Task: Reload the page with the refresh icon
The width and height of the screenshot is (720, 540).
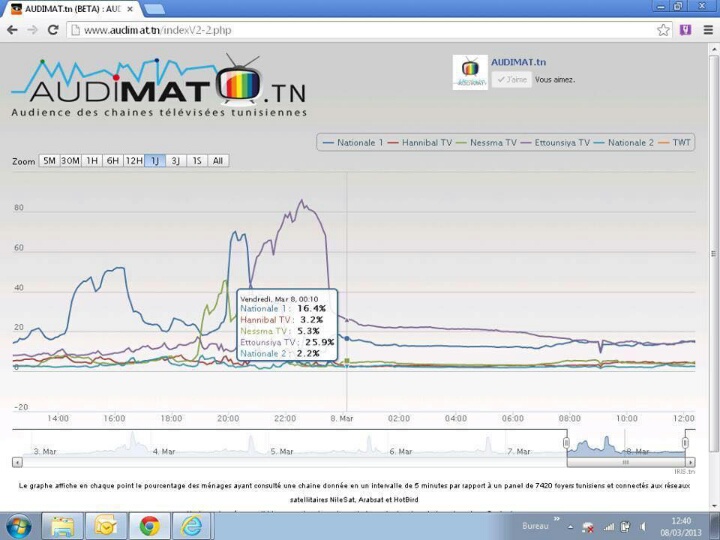Action: coord(53,30)
